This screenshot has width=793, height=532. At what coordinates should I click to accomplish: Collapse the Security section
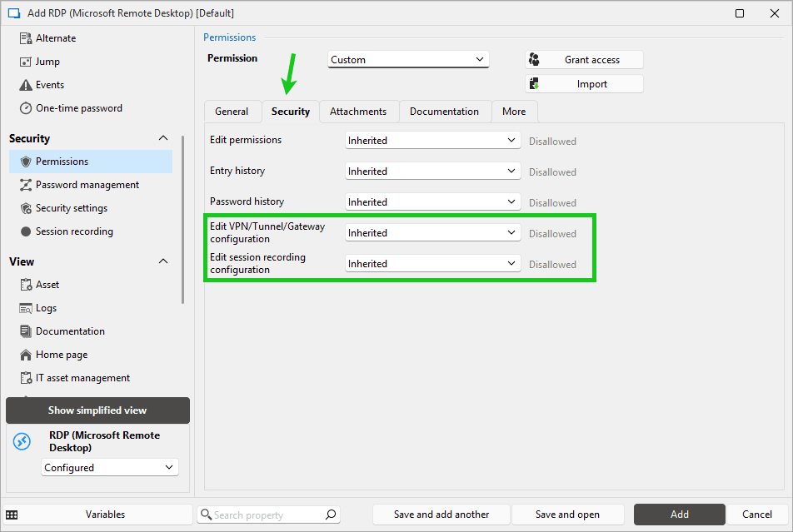[x=162, y=137]
